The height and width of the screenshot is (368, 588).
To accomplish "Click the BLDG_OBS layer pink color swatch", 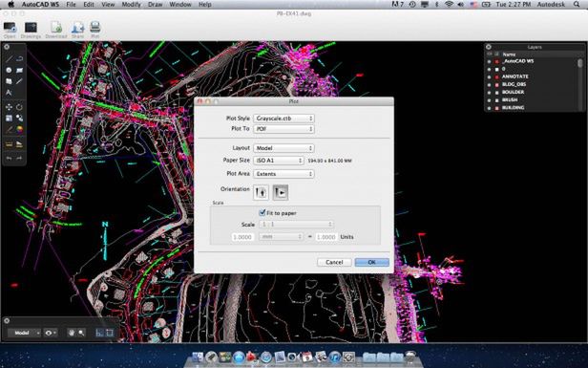I will coord(497,84).
